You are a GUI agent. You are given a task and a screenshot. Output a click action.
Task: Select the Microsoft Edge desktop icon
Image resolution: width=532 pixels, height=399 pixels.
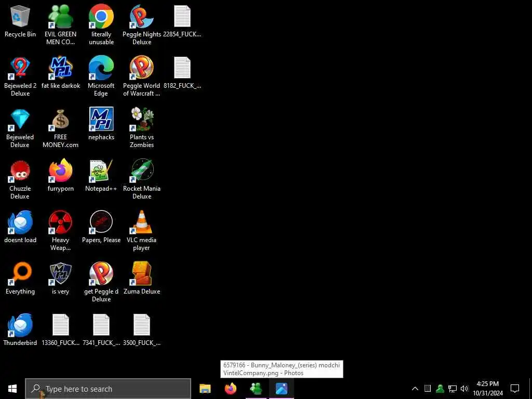pyautogui.click(x=101, y=77)
